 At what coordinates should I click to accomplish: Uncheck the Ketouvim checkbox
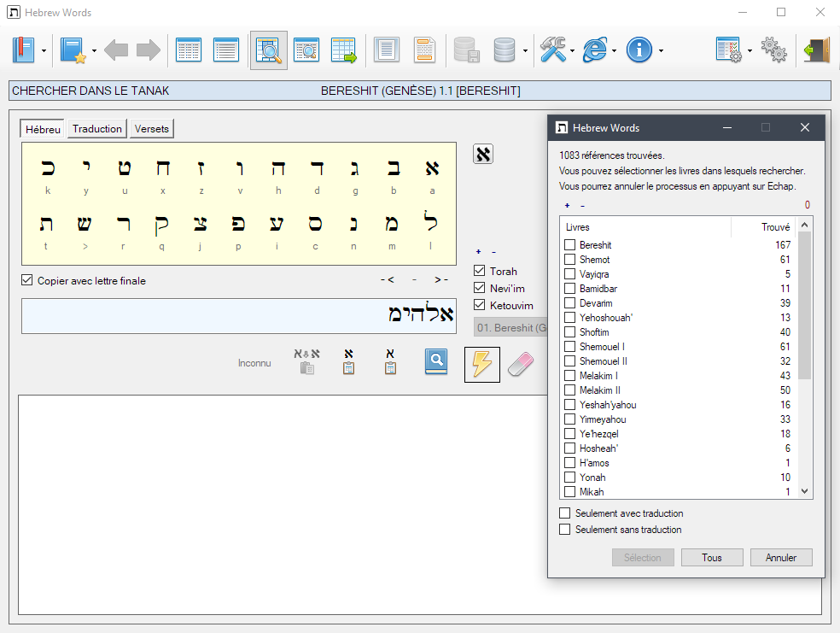point(480,305)
